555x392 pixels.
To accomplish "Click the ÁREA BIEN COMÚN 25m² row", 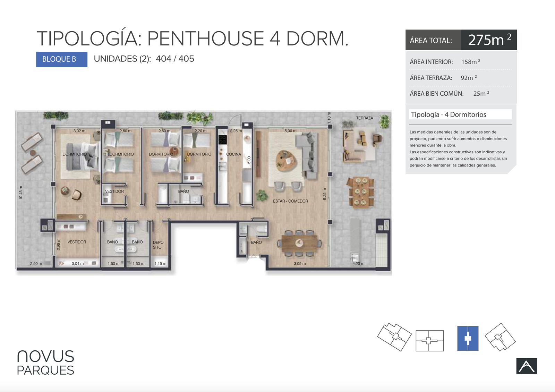I will tap(461, 94).
